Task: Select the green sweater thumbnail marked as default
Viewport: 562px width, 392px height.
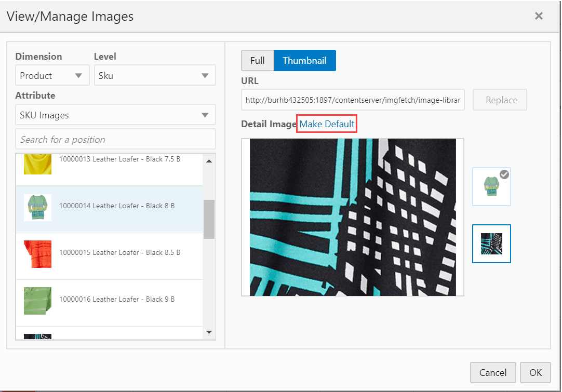Action: (x=491, y=186)
